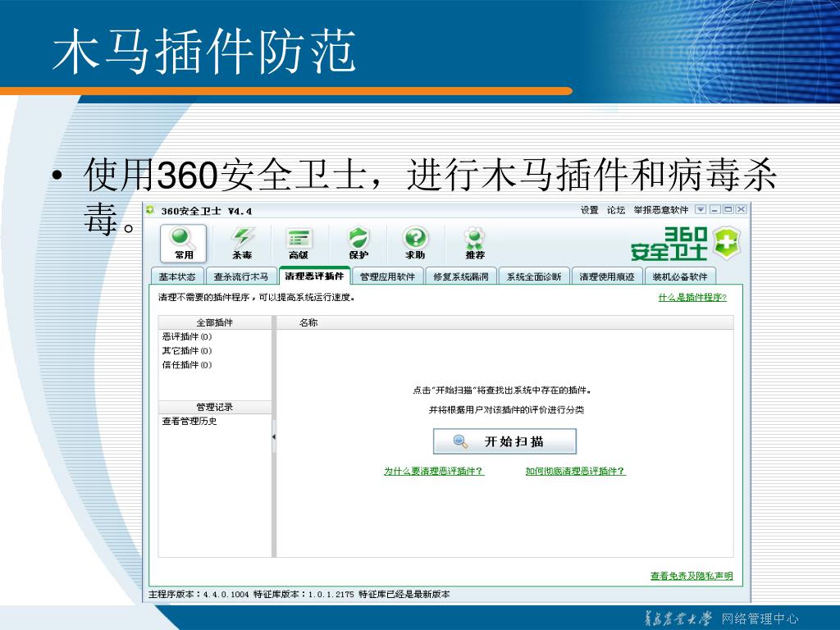The image size is (840, 630).
Task: Open the 推荐 recommendations section
Action: [x=475, y=244]
